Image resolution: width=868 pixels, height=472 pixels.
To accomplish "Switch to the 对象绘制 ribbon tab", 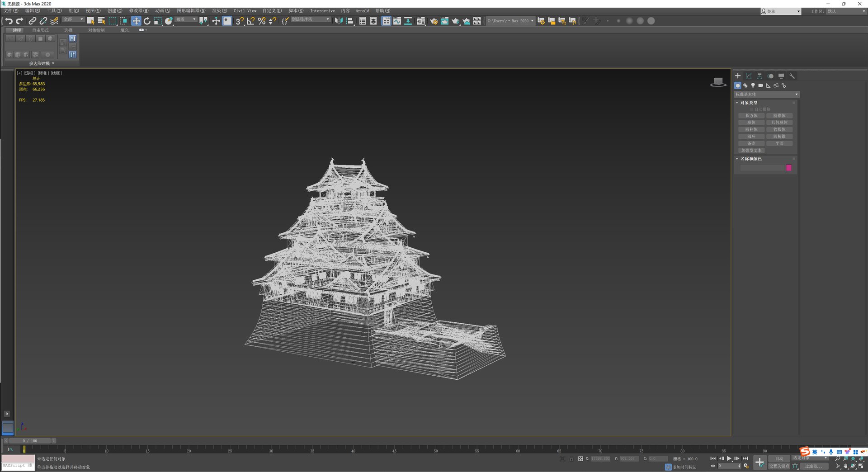I will click(x=96, y=30).
